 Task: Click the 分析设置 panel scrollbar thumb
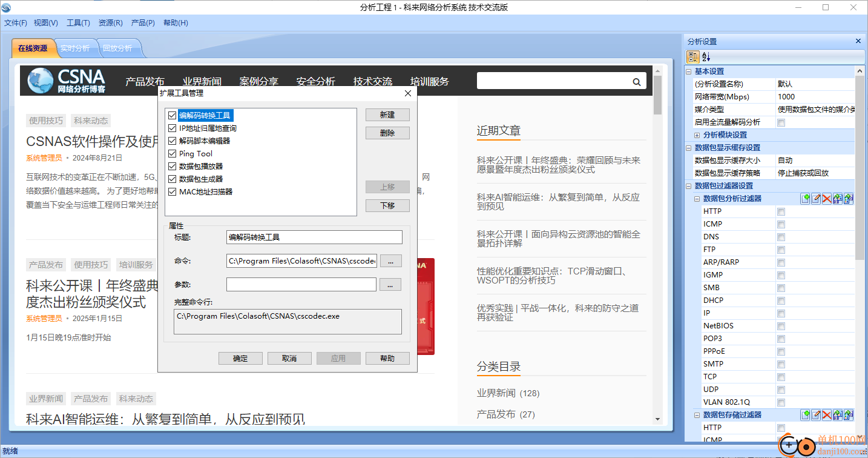click(860, 168)
